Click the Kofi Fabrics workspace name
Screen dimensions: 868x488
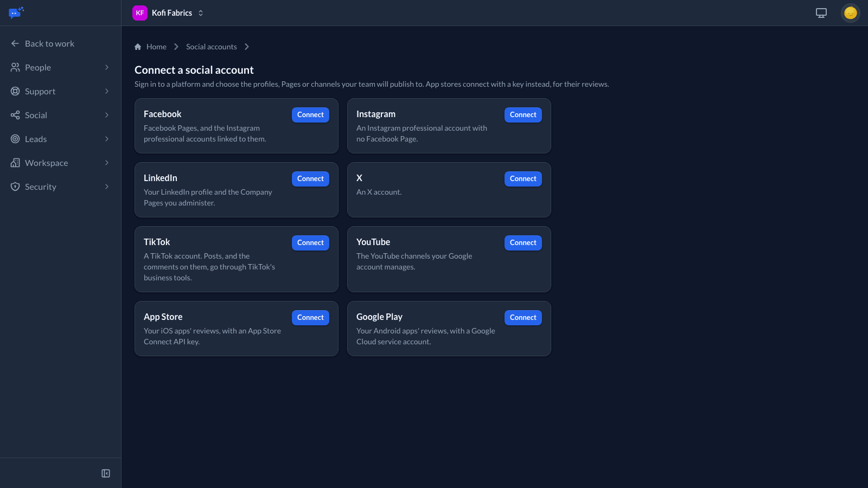click(172, 13)
